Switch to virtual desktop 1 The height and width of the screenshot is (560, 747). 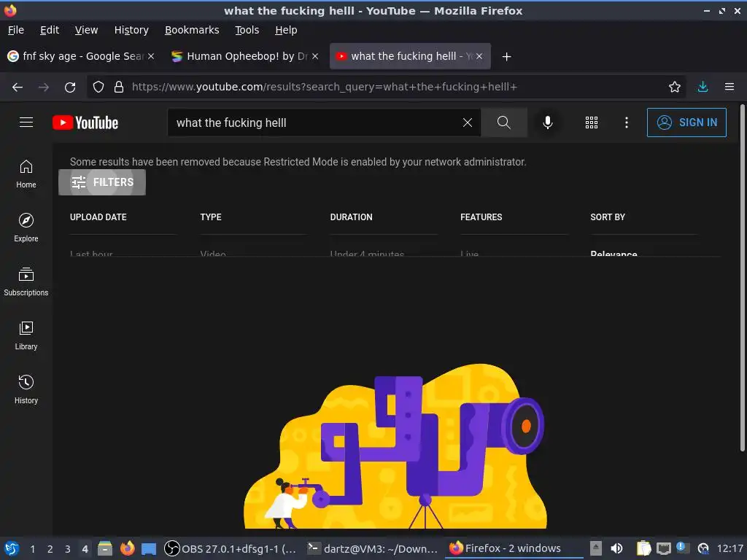pyautogui.click(x=32, y=549)
